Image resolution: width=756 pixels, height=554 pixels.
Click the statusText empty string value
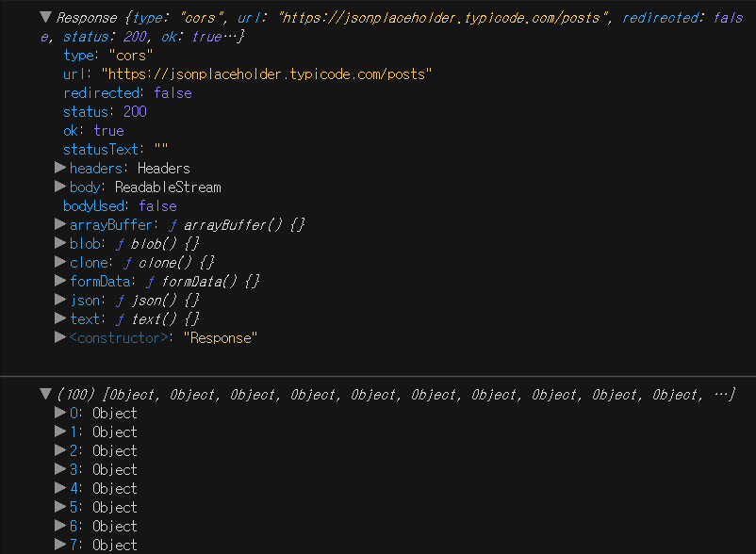(161, 148)
